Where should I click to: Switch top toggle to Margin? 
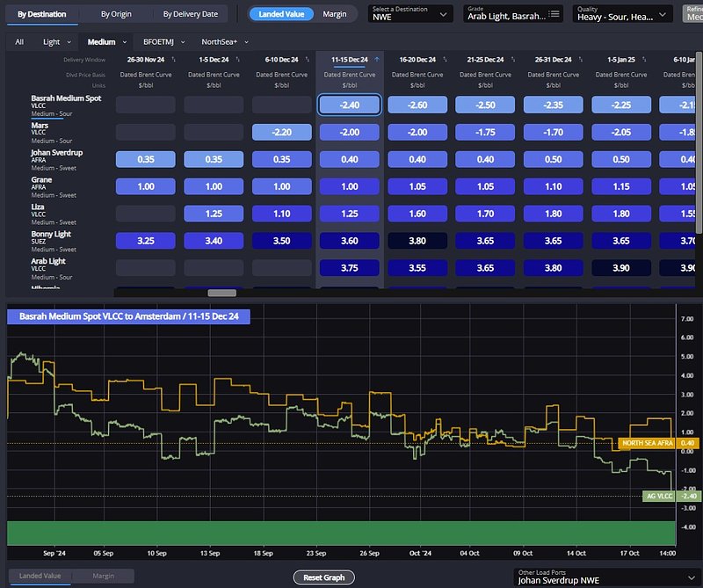(x=334, y=14)
